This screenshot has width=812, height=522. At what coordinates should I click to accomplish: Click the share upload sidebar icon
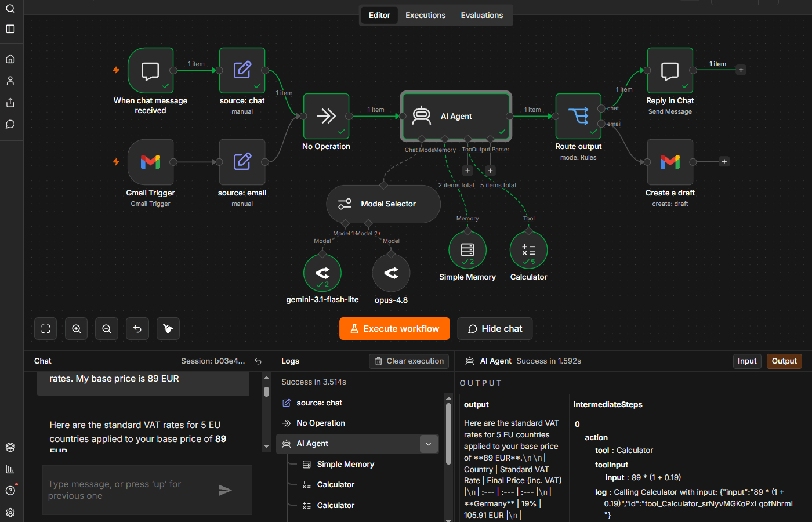click(10, 103)
